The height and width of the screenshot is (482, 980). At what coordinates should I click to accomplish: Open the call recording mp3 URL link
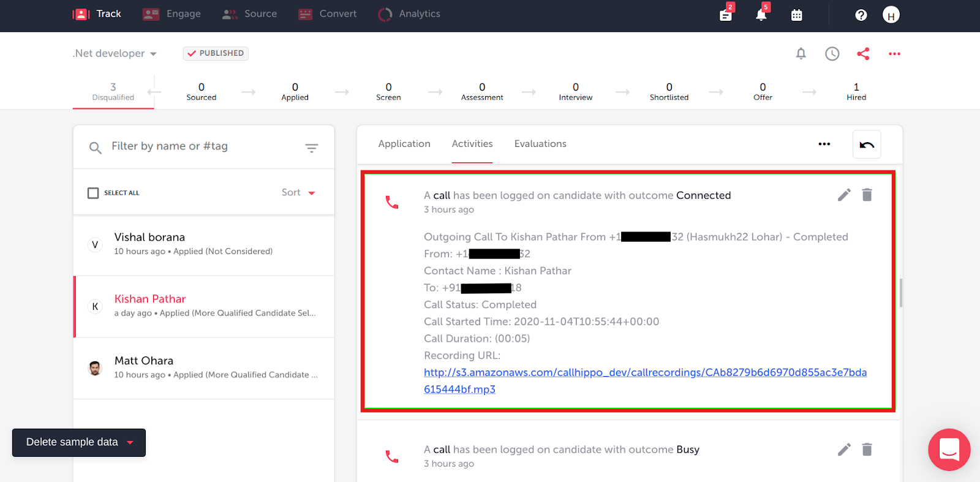click(645, 380)
